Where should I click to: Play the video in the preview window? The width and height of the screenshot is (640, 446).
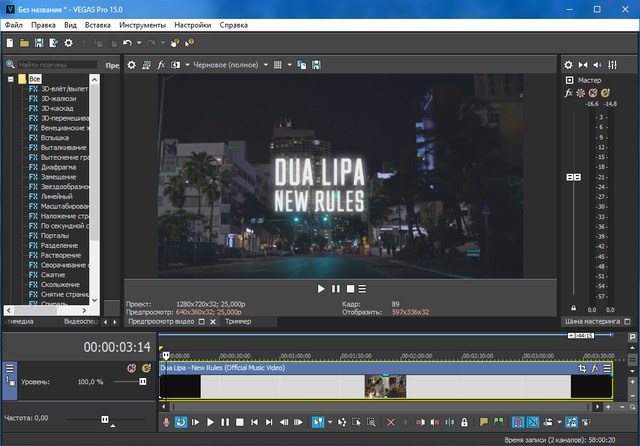(321, 288)
